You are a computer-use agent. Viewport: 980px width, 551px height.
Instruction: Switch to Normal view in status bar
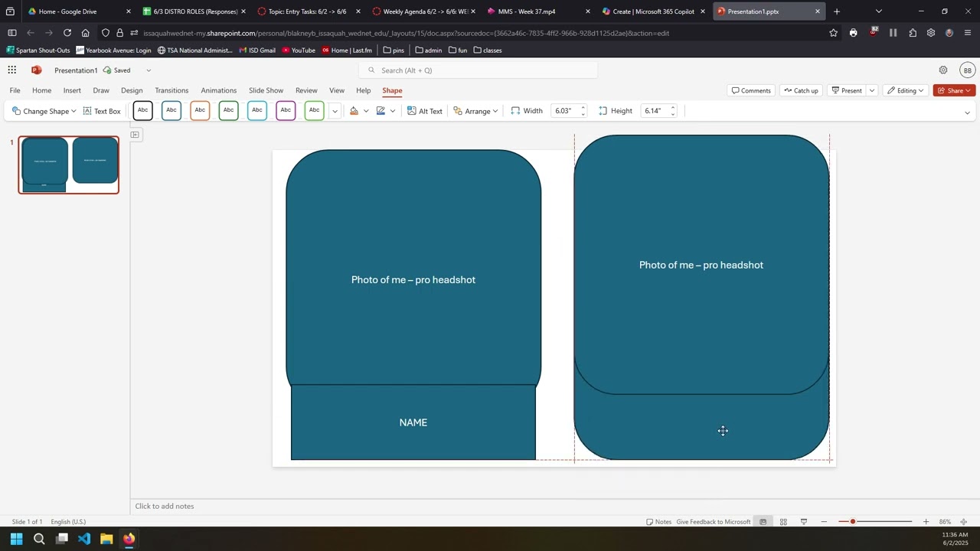(763, 522)
